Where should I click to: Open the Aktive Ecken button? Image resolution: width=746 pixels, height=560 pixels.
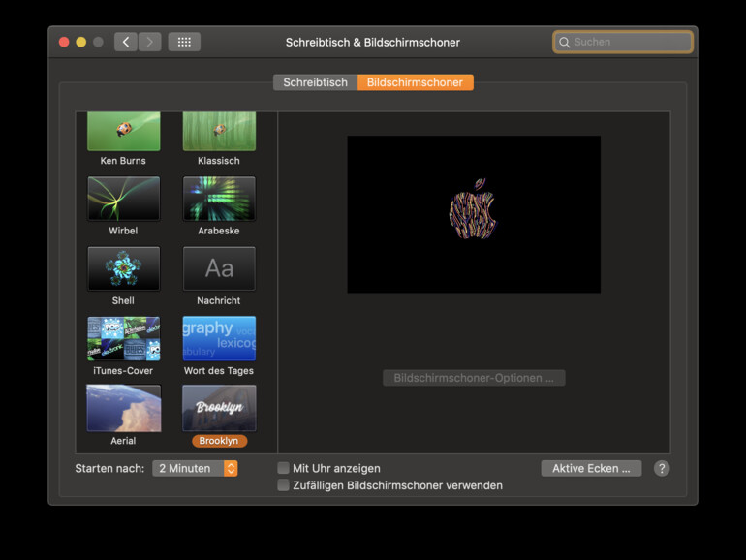click(x=591, y=468)
